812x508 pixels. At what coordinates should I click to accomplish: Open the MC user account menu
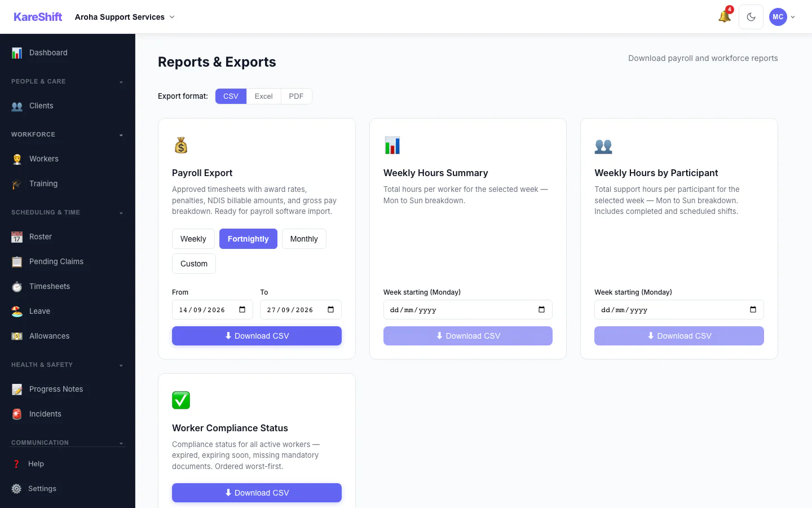pyautogui.click(x=782, y=17)
